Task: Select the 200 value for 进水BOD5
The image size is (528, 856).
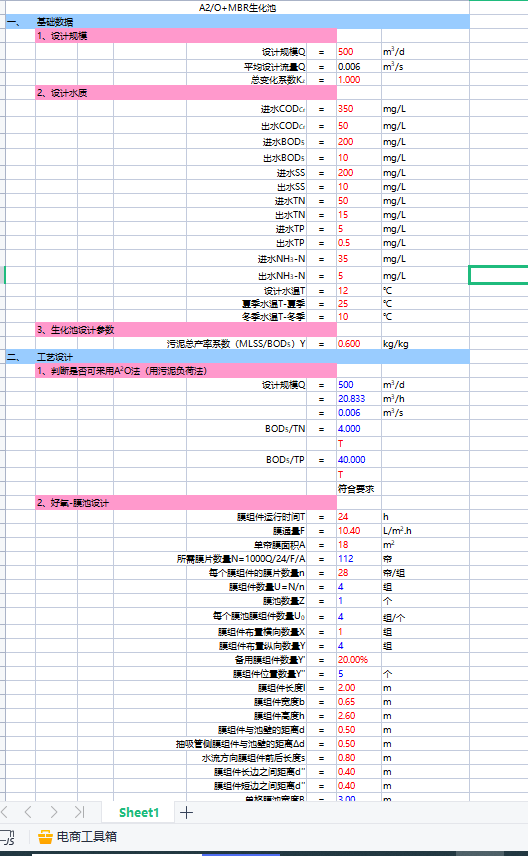Action: coord(359,141)
